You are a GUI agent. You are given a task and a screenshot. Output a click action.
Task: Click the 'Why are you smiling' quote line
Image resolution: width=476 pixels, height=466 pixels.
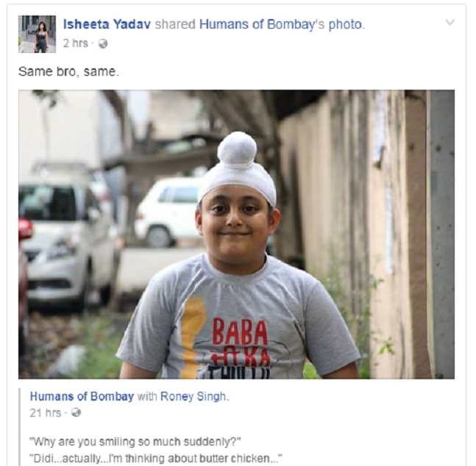click(135, 442)
